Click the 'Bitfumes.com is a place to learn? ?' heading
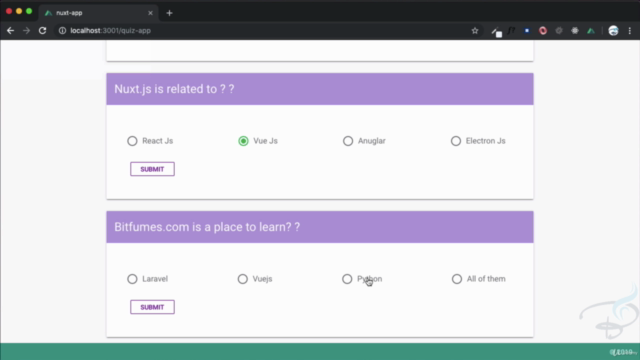The width and height of the screenshot is (640, 360). [207, 227]
